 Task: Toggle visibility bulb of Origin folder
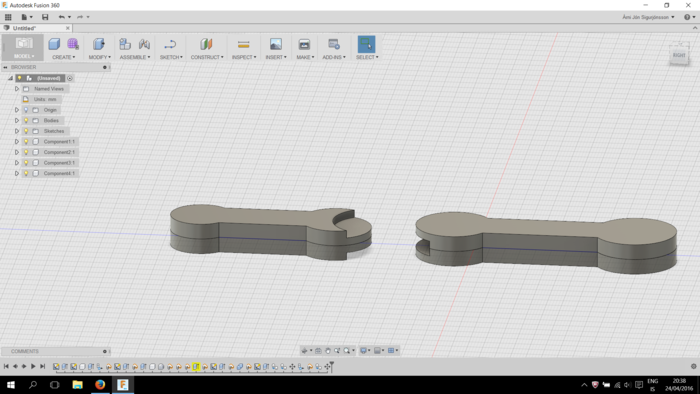pos(26,110)
